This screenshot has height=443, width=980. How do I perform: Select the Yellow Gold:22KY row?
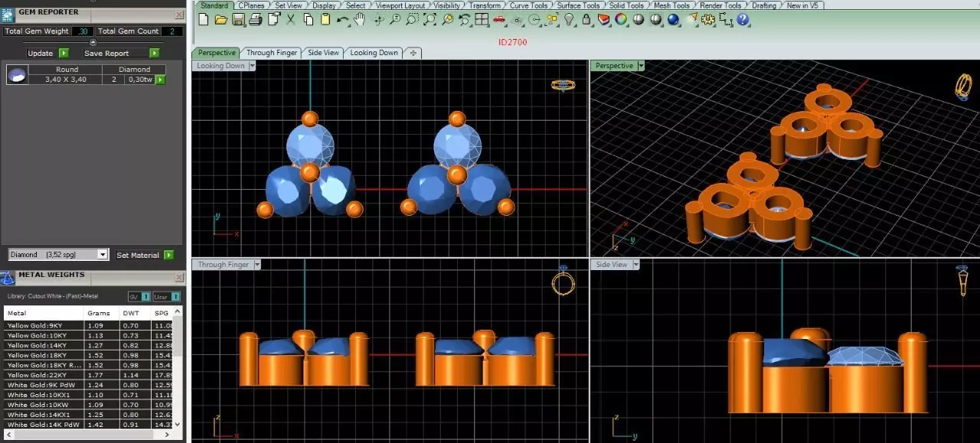coord(88,375)
